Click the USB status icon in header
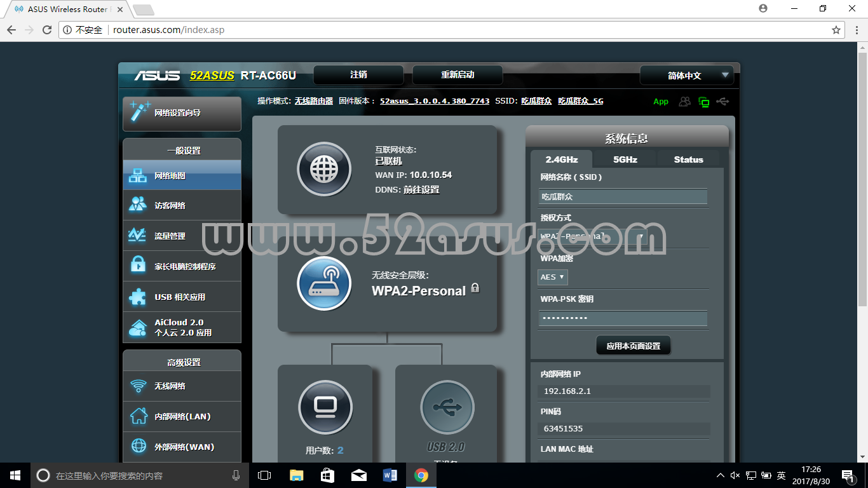 point(722,102)
